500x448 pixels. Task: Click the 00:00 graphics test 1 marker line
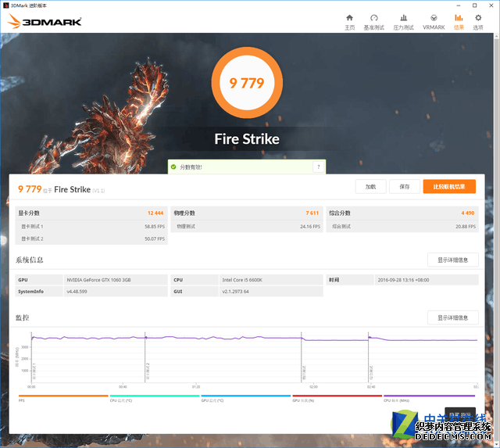(31, 357)
